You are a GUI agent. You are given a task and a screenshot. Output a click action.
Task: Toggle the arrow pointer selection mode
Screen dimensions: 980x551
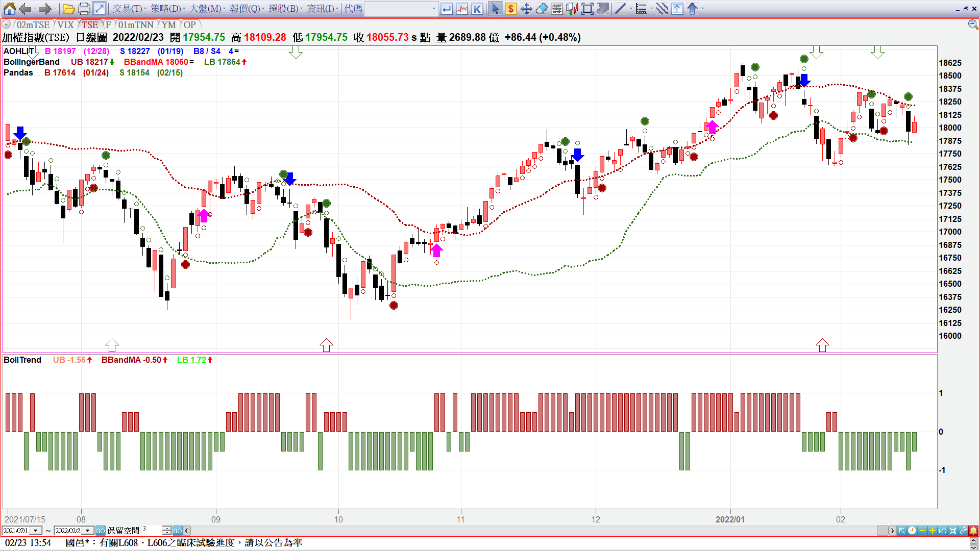point(495,9)
